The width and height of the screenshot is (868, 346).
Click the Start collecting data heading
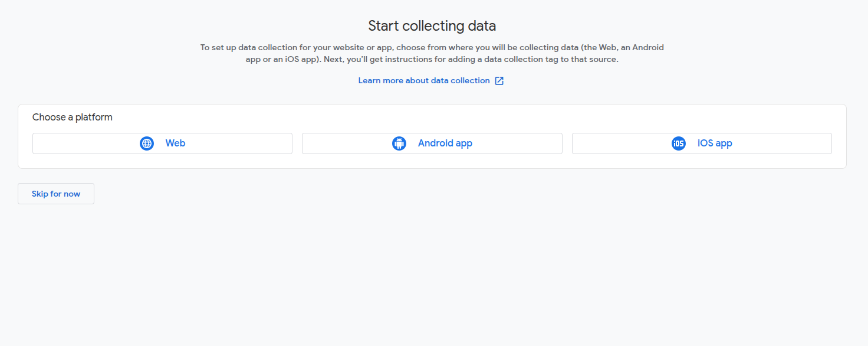pos(432,25)
